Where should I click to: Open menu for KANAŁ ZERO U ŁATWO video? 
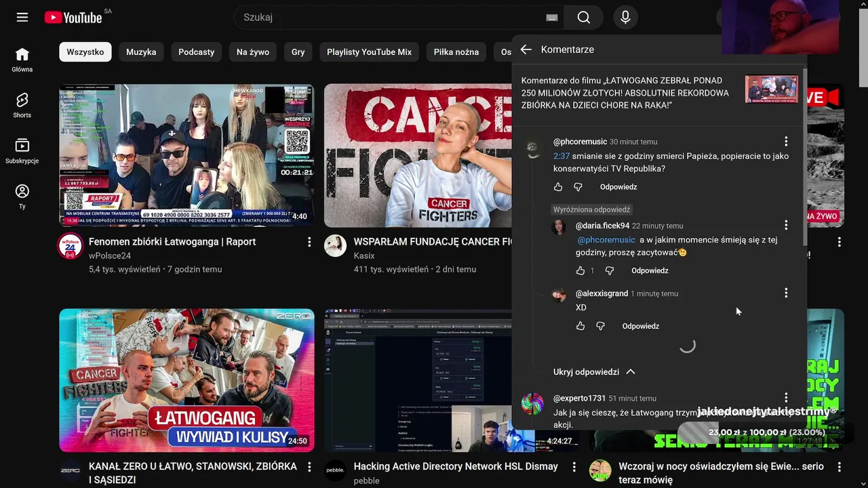(x=309, y=467)
